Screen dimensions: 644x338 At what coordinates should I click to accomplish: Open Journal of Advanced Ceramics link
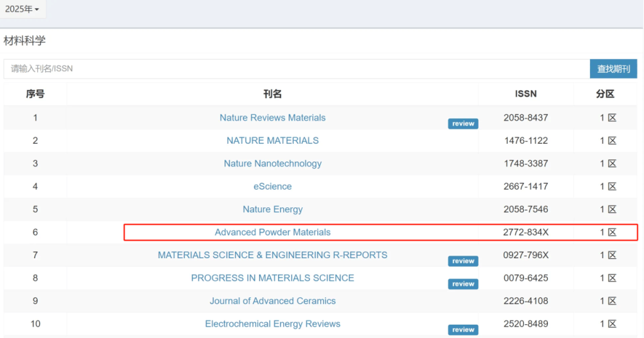pyautogui.click(x=272, y=301)
